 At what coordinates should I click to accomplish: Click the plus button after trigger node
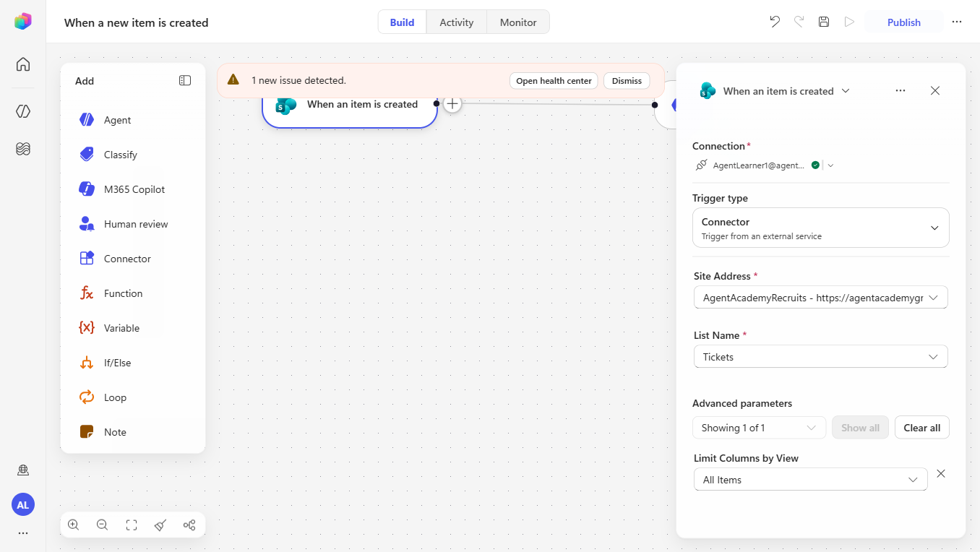452,104
